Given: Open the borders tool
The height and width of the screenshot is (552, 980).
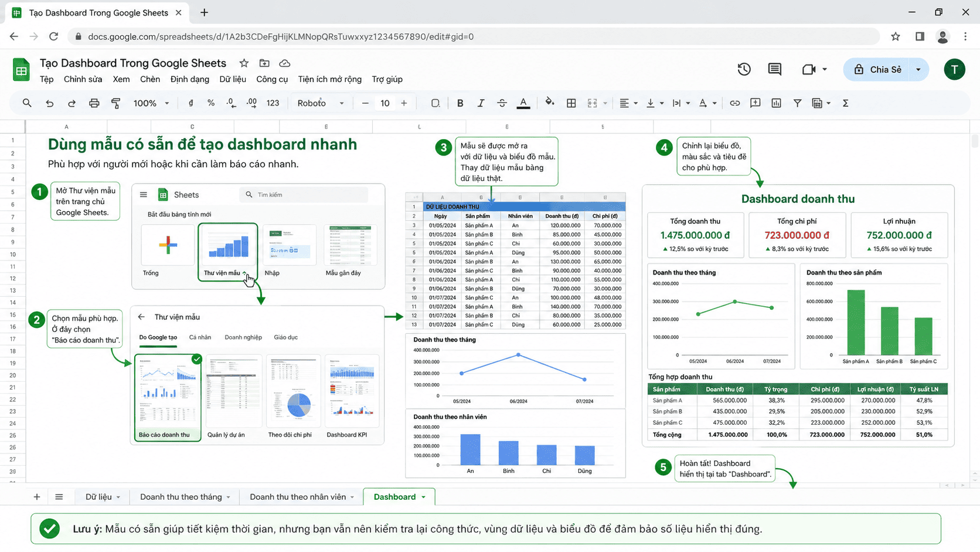Looking at the screenshot, I should click(571, 103).
